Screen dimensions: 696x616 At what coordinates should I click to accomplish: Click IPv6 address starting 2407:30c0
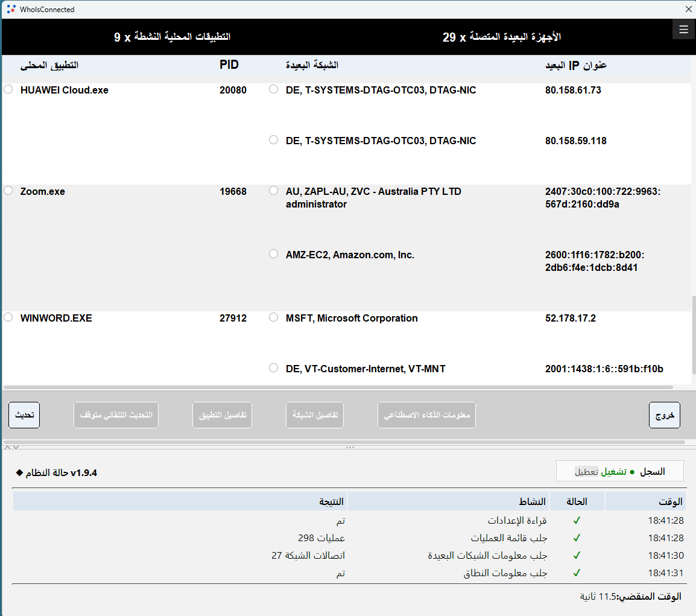[x=603, y=198]
